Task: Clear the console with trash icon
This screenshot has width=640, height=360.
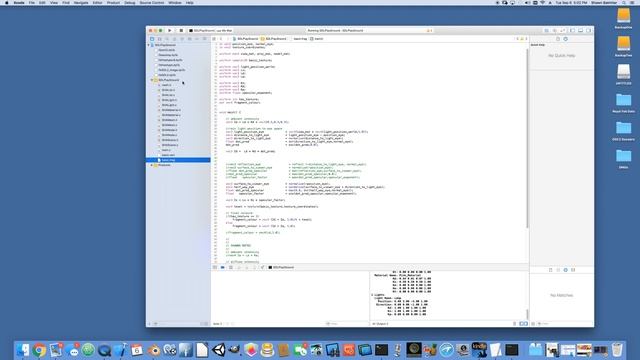Action: [514, 324]
